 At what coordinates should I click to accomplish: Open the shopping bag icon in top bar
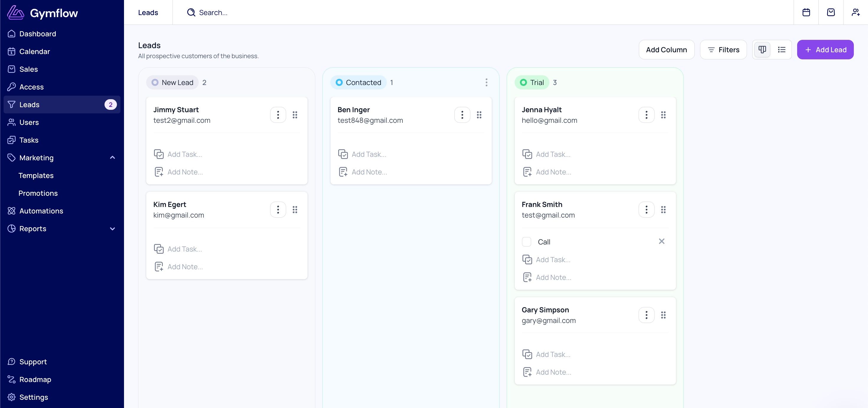[x=831, y=12]
